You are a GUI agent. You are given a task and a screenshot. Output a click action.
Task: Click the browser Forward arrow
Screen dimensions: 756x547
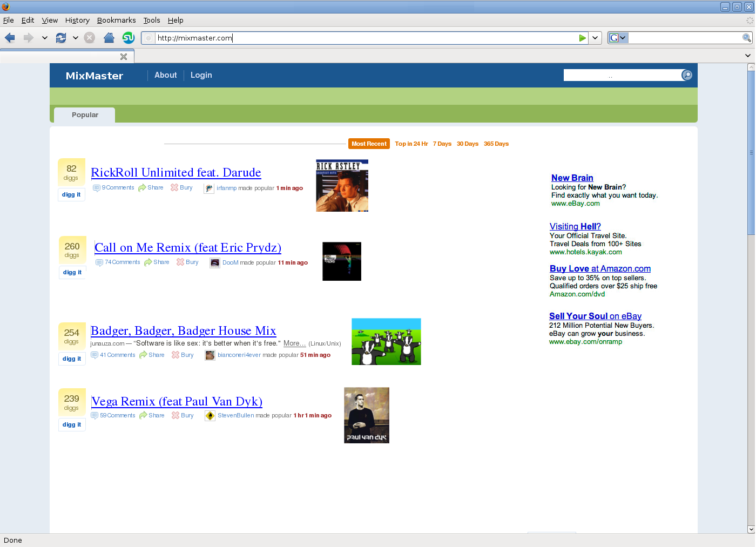pyautogui.click(x=28, y=38)
